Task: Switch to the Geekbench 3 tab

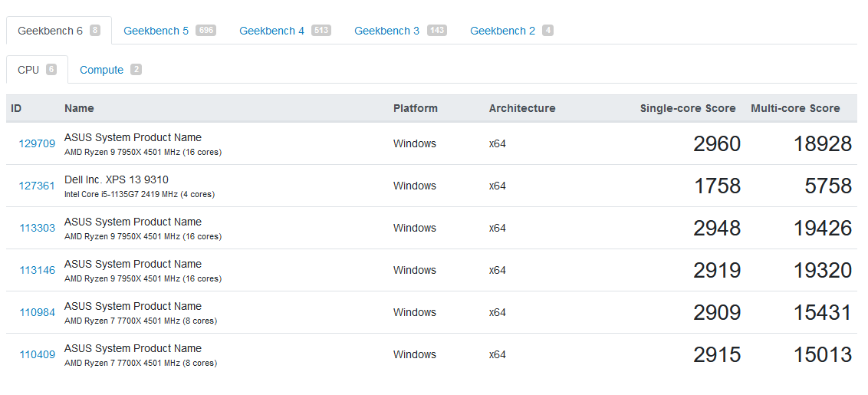Action: [x=400, y=31]
